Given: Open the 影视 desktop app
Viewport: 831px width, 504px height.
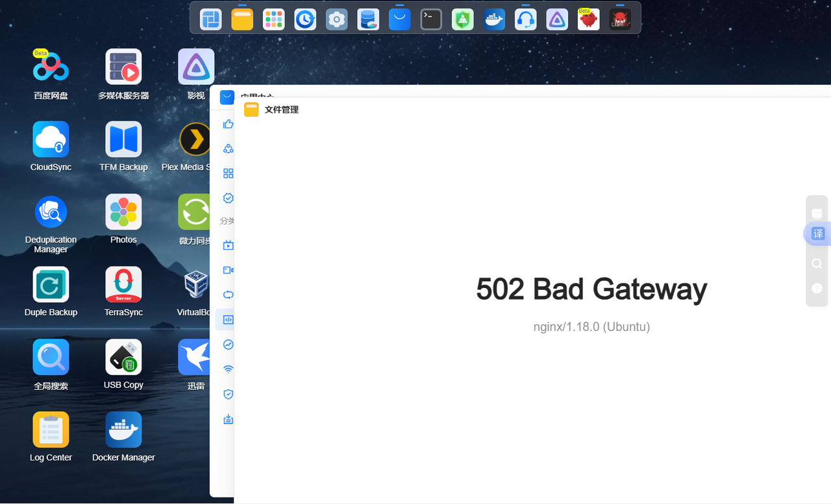Looking at the screenshot, I should click(196, 66).
